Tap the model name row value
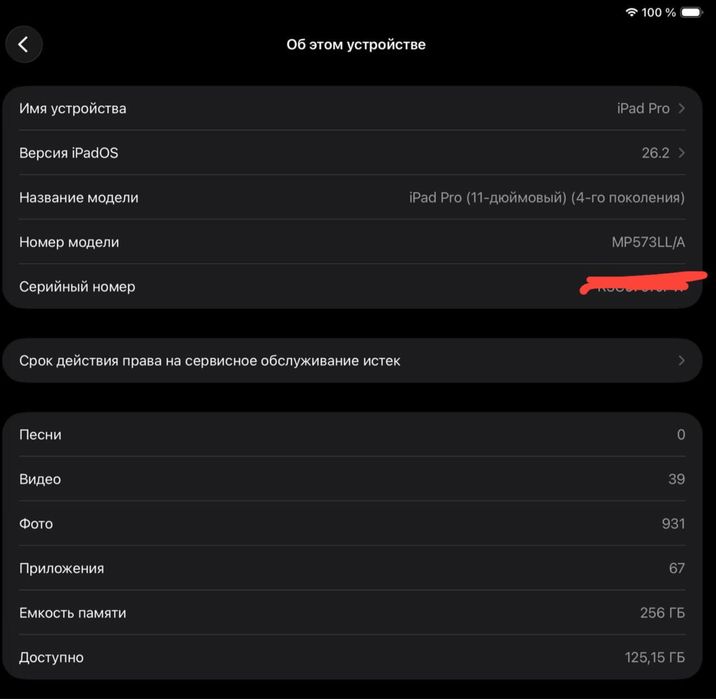The image size is (716, 699). pos(547,197)
